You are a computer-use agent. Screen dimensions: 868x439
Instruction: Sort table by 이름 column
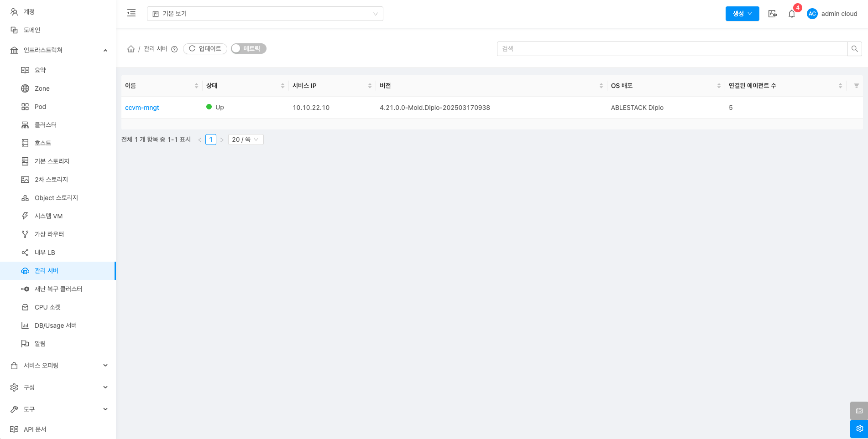196,86
